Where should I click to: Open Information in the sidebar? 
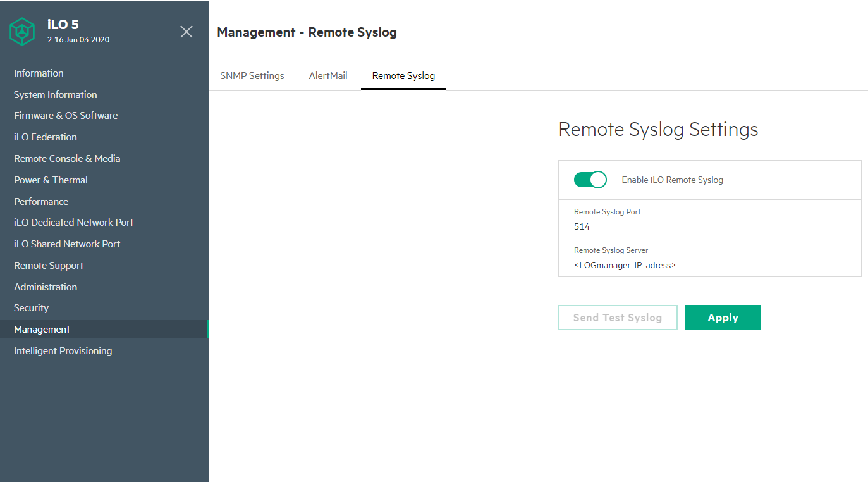[39, 73]
